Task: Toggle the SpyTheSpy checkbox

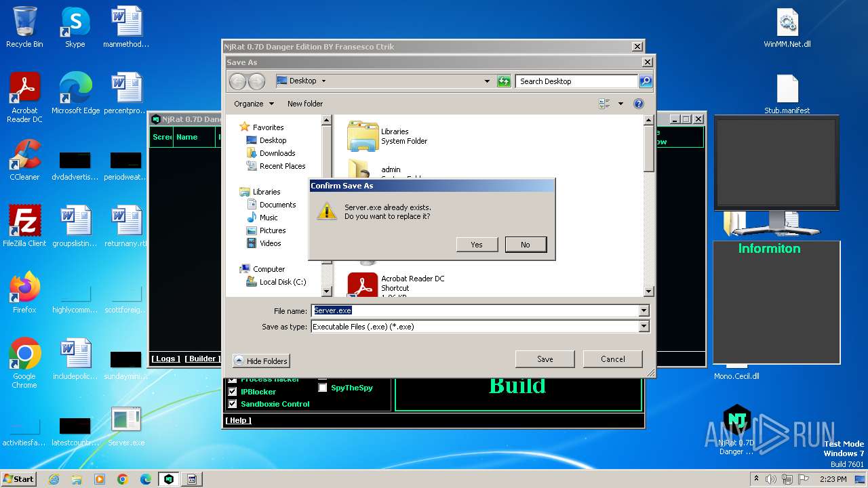Action: [323, 388]
